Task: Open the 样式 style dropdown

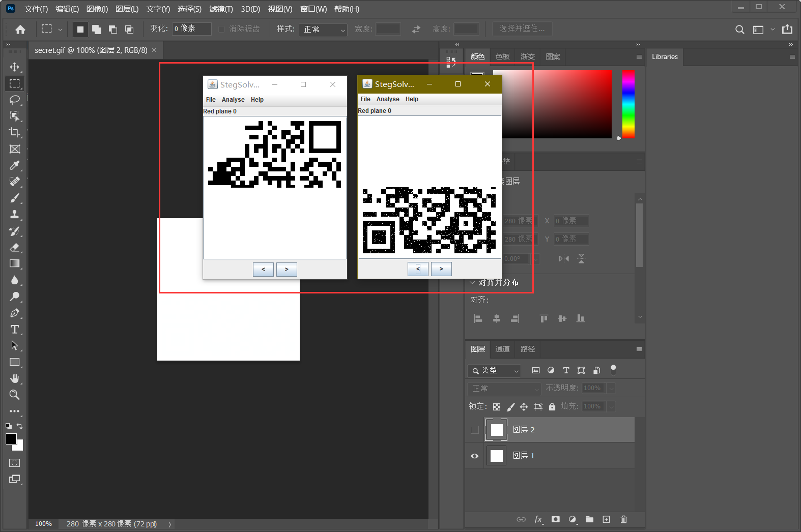Action: (x=323, y=29)
